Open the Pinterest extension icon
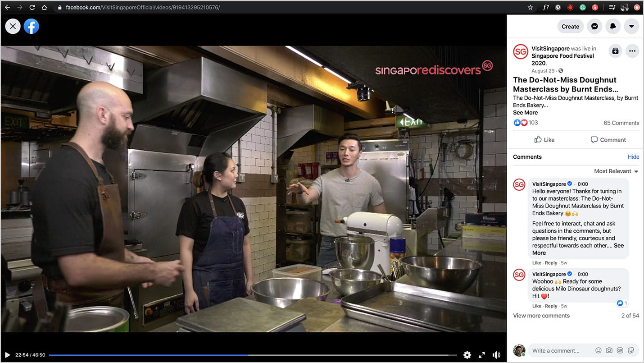 (558, 7)
